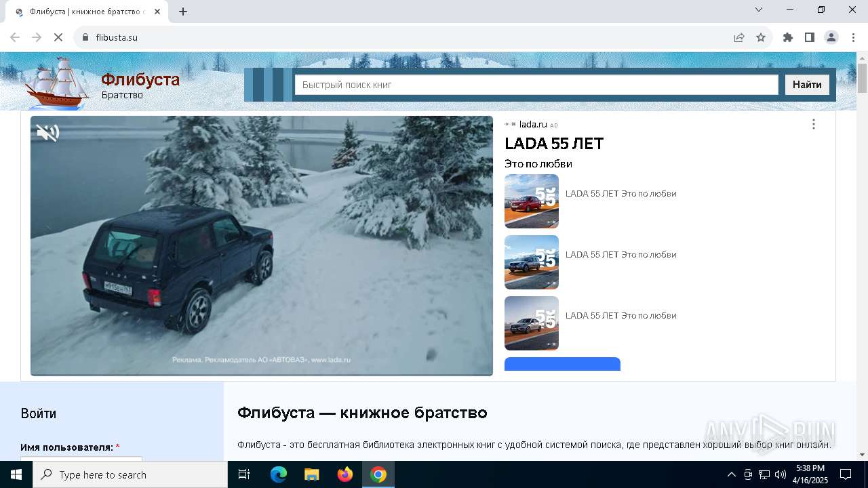This screenshot has width=868, height=488.
Task: Click the Имя пользователя input field
Action: point(81,459)
